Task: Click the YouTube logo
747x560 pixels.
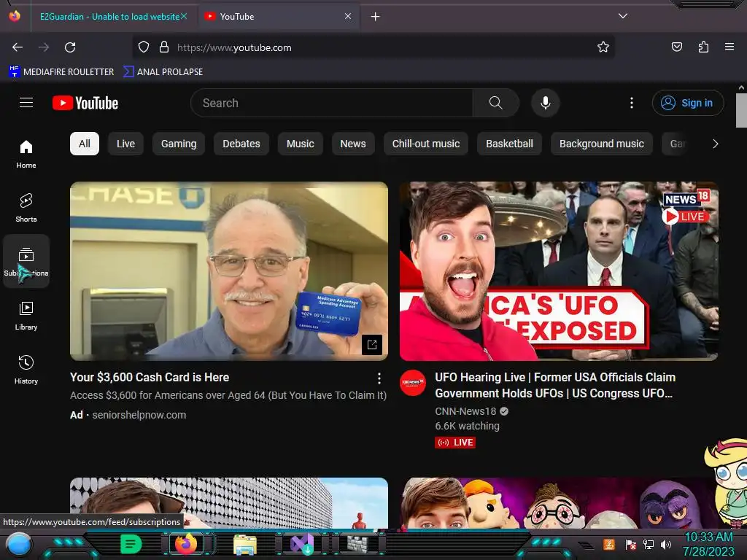Action: coord(85,103)
